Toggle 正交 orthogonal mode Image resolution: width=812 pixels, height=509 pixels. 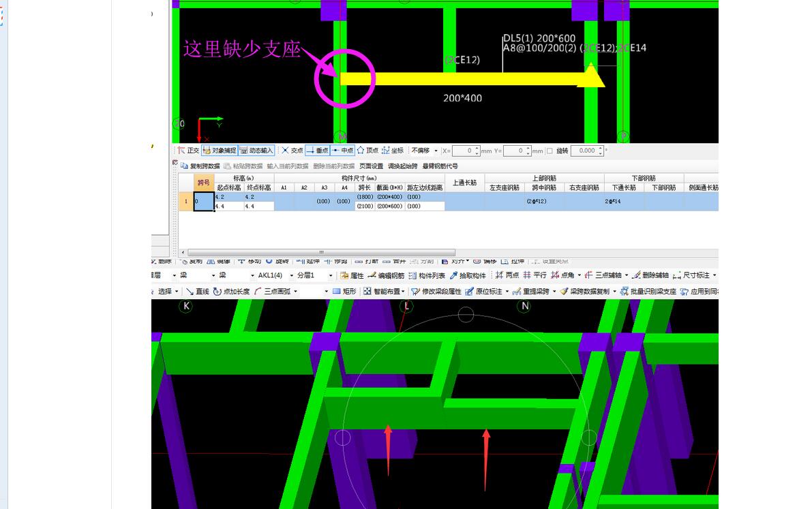coord(188,151)
